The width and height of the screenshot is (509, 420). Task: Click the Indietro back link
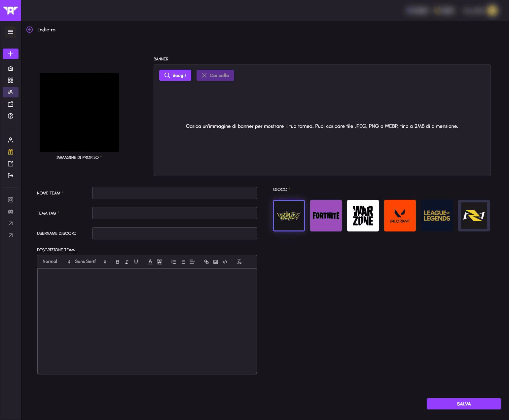click(x=47, y=30)
